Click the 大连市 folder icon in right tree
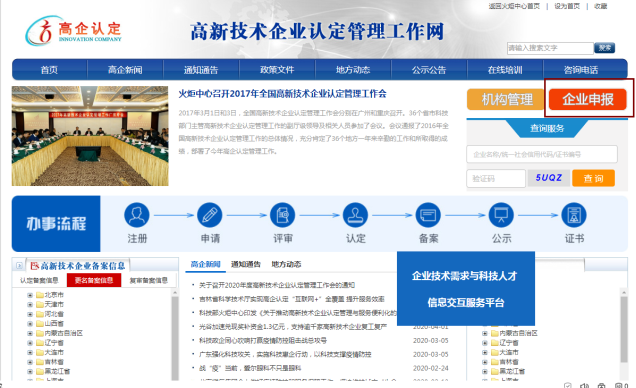 coord(494,352)
